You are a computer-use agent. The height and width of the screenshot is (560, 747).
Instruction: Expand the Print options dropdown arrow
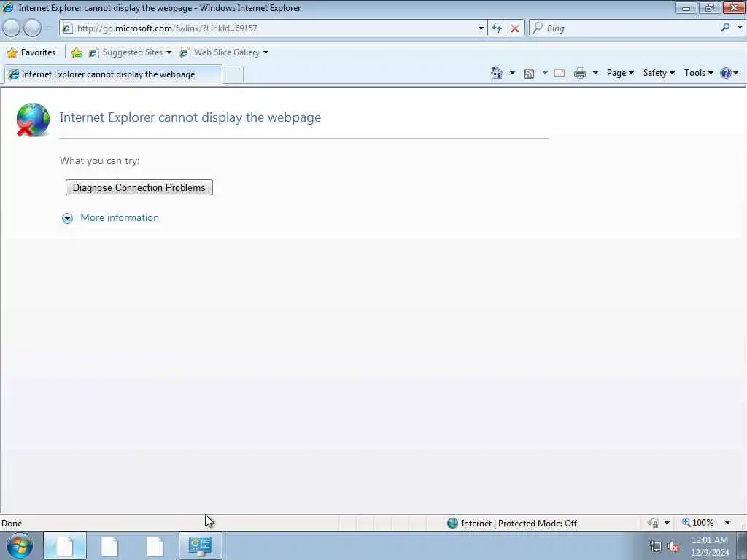pyautogui.click(x=595, y=73)
